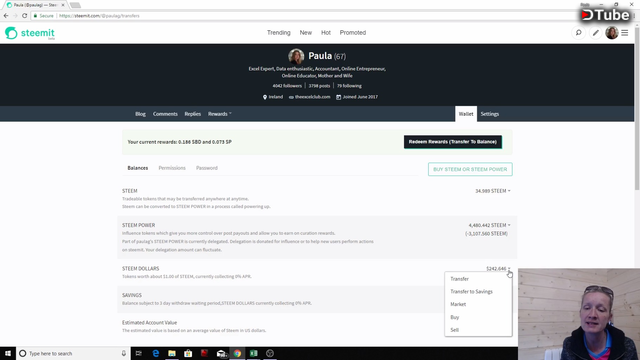Open Promoted posts page

(x=353, y=33)
